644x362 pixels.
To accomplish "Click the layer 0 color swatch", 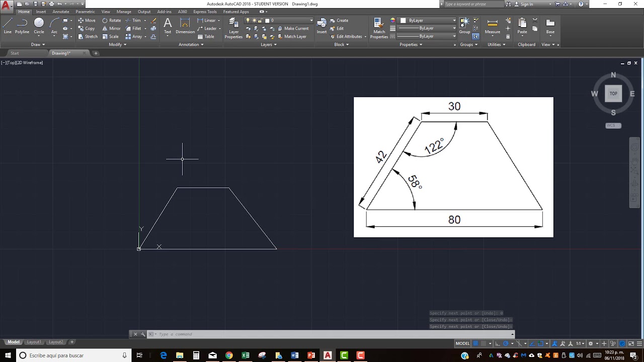I will coord(267,21).
